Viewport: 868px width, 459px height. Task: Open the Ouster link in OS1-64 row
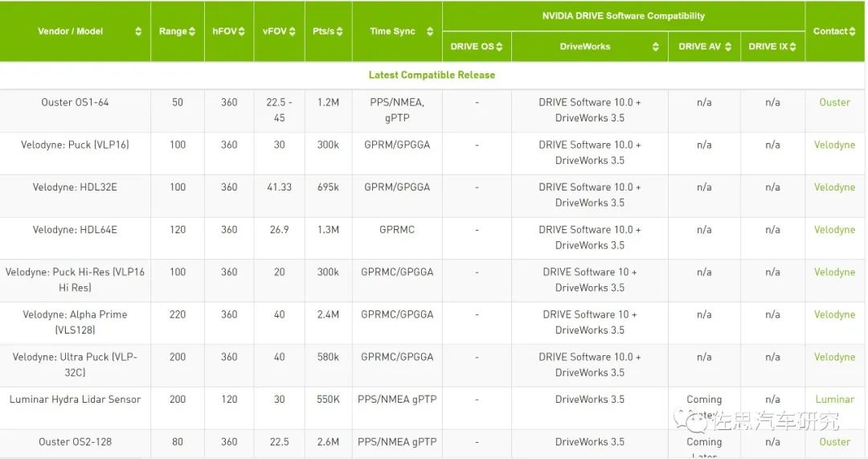click(x=834, y=103)
